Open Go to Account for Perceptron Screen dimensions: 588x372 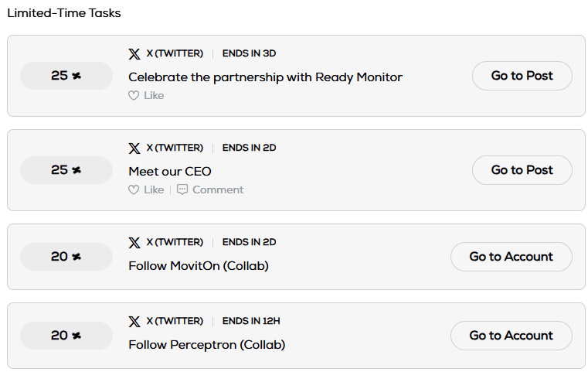(x=511, y=336)
